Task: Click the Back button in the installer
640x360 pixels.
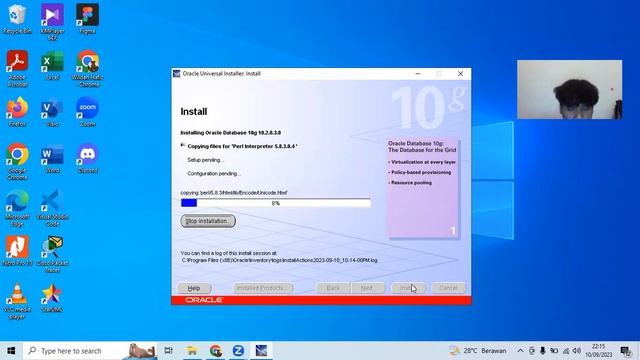Action: (333, 288)
